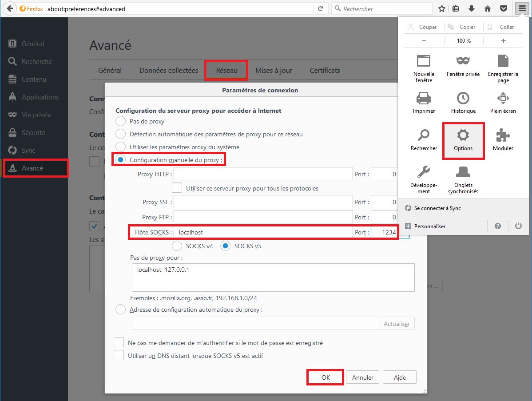
Task: Select the Pas de proxy radio button
Action: pyautogui.click(x=120, y=121)
